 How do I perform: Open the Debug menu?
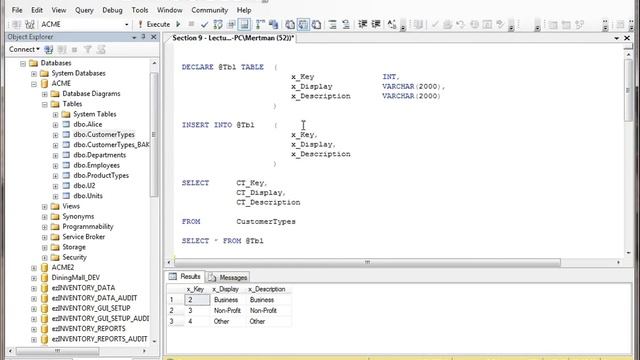tap(112, 10)
